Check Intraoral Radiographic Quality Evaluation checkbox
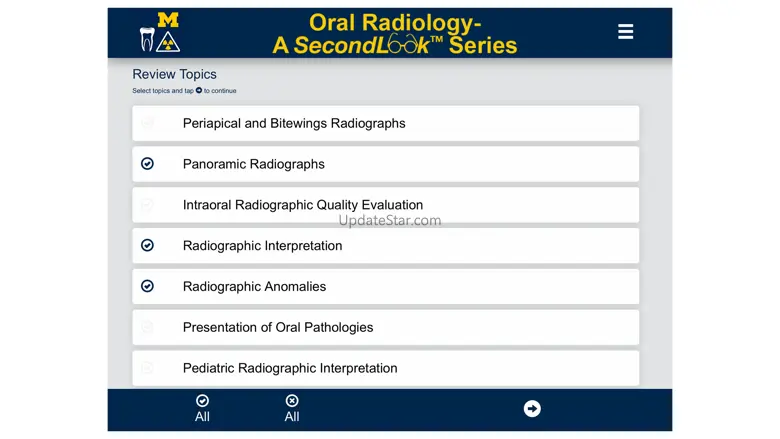This screenshot has height=439, width=780. click(x=147, y=204)
